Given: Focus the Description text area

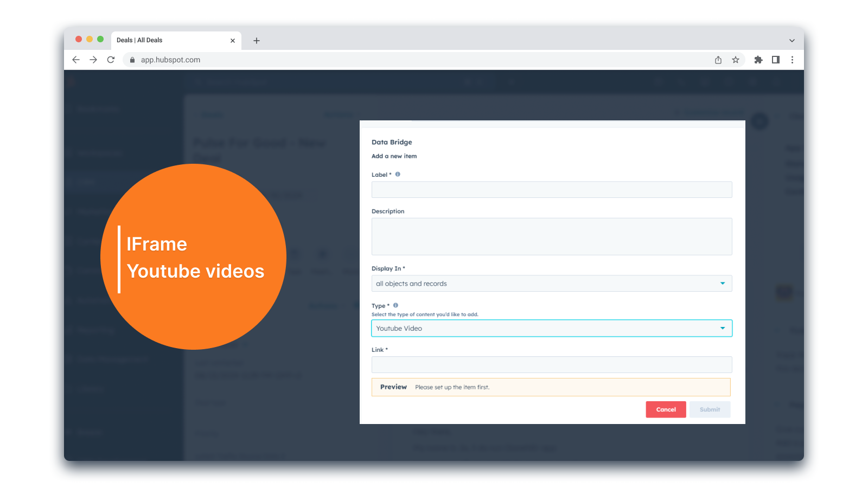Looking at the screenshot, I should pos(552,236).
